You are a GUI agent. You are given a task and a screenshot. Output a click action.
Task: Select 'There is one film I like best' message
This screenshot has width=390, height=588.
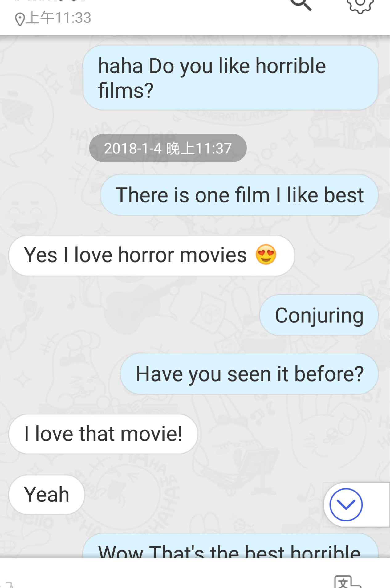(239, 195)
